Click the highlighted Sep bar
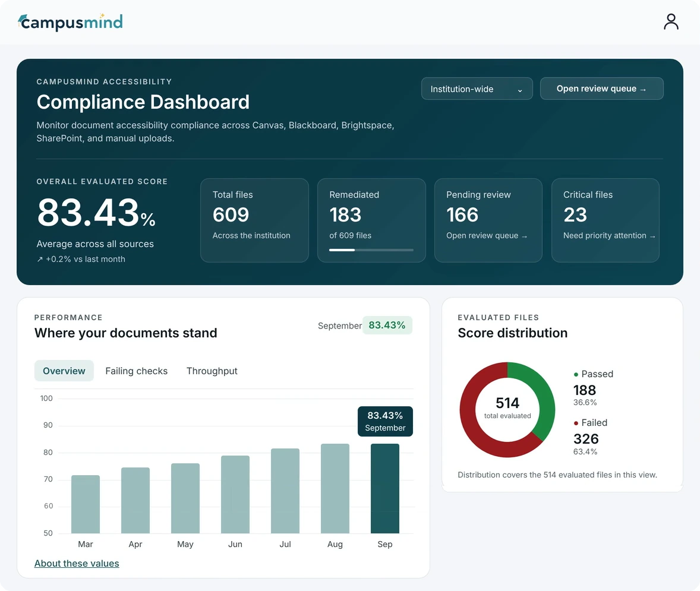This screenshot has height=591, width=700. 385,488
